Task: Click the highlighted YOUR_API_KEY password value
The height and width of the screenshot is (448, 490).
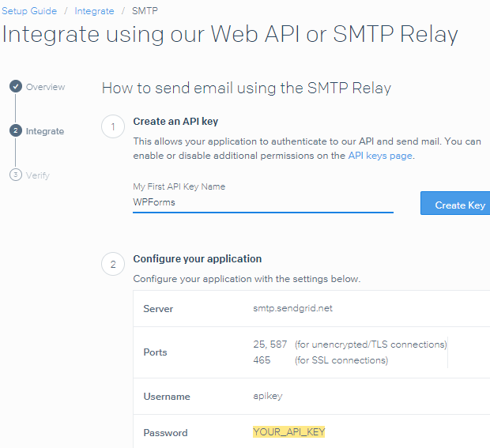Action: (289, 431)
